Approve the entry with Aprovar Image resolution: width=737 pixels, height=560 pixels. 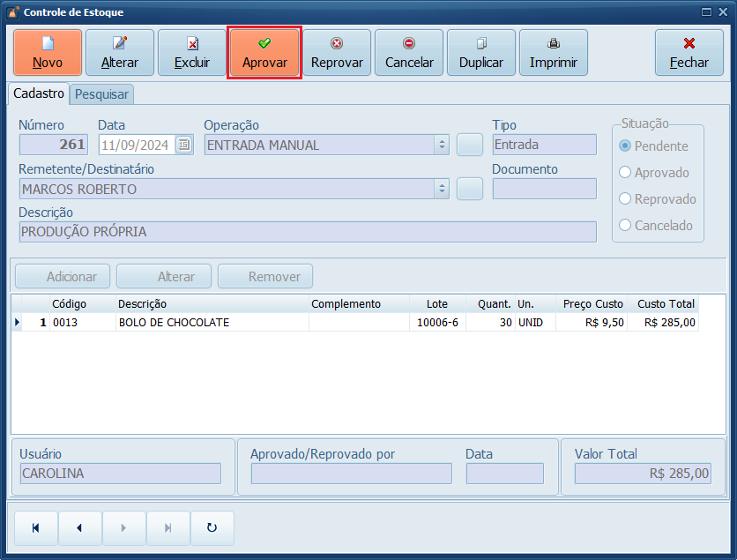coord(264,53)
